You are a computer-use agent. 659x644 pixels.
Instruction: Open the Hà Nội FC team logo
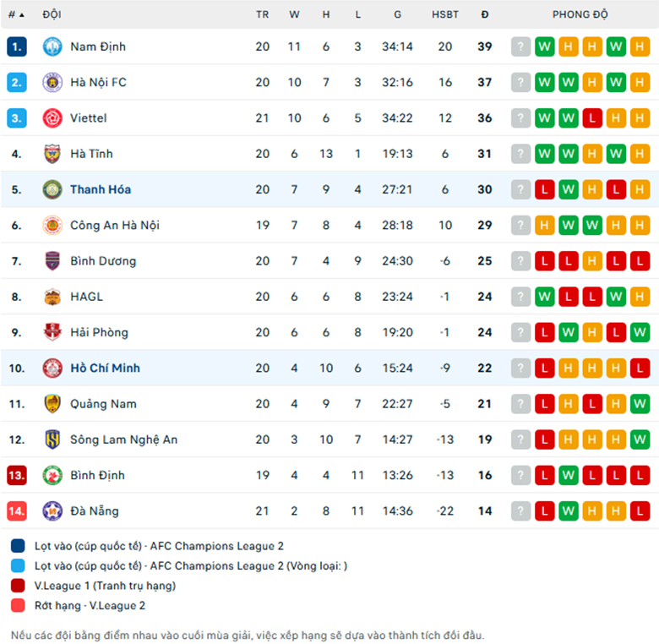click(x=52, y=82)
